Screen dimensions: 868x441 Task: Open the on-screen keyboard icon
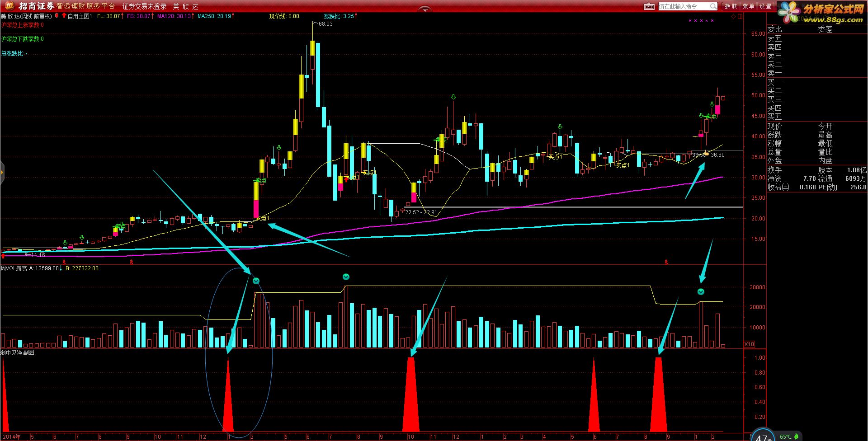[x=649, y=6]
